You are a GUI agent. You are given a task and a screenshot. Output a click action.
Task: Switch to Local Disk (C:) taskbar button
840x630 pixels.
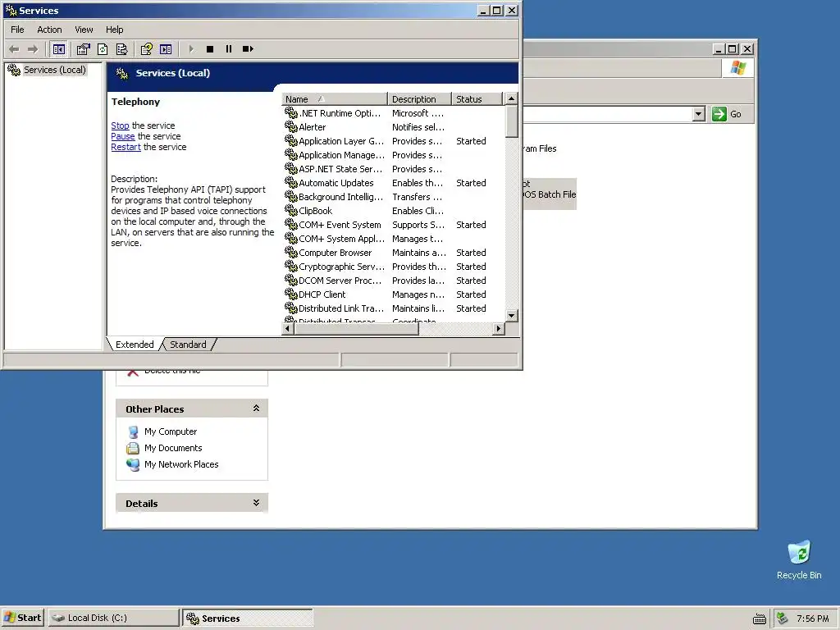[x=113, y=618]
